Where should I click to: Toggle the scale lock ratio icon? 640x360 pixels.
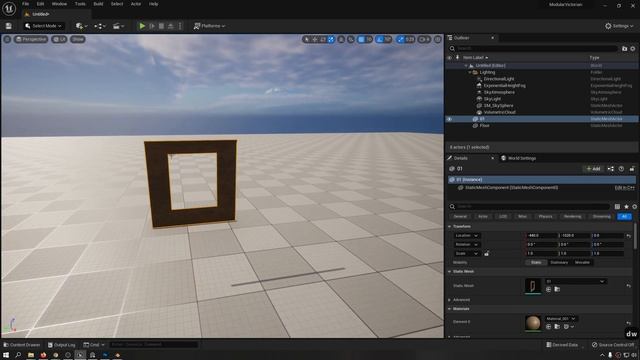coord(487,253)
